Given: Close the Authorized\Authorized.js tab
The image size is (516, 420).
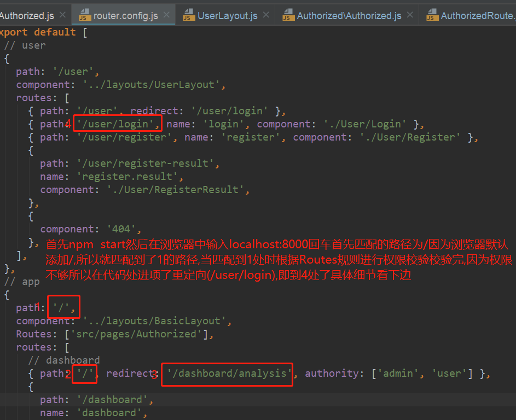Looking at the screenshot, I should pyautogui.click(x=410, y=15).
